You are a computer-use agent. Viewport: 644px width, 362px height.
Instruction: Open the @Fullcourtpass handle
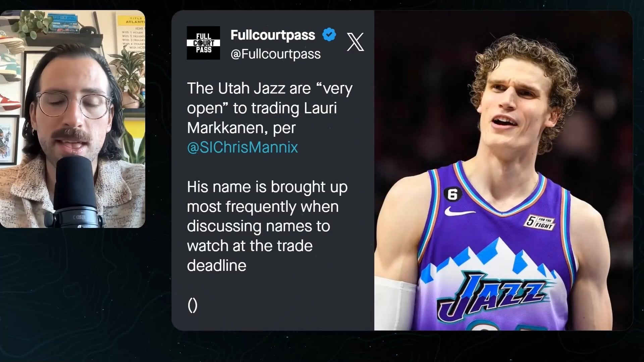(x=275, y=54)
